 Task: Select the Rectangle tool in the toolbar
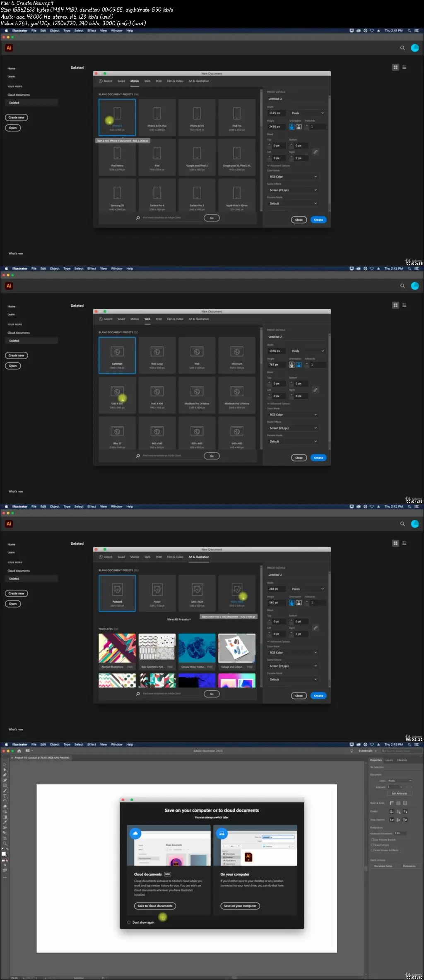(5, 785)
